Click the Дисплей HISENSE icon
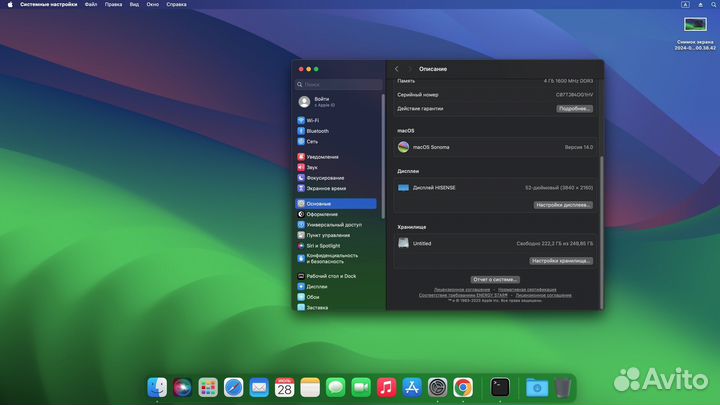720x405 pixels. (403, 187)
